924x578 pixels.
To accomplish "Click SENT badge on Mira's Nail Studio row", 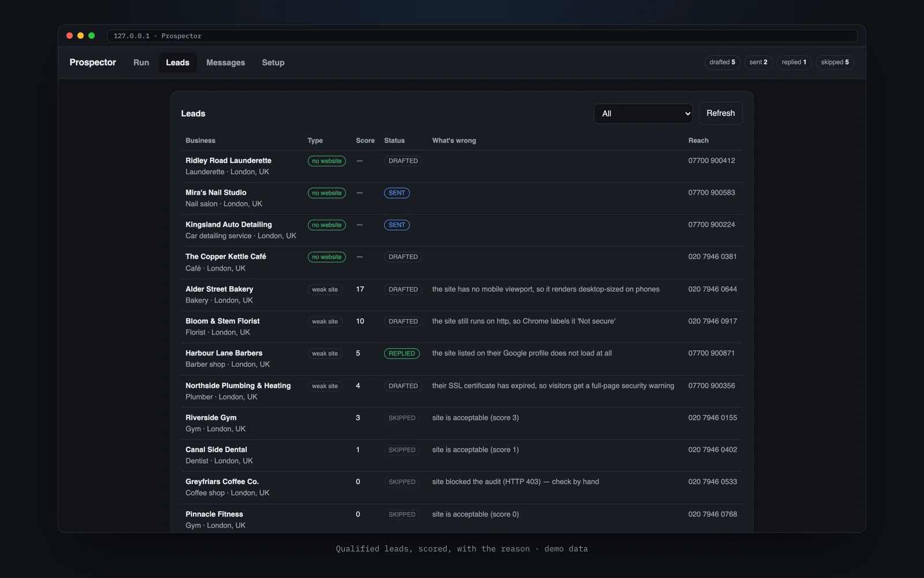I will point(397,193).
